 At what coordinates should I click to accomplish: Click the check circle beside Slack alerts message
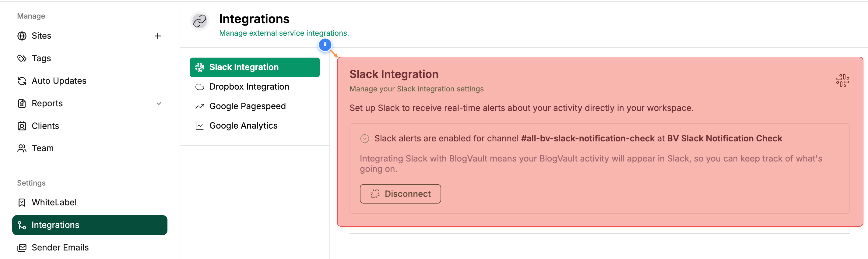coord(365,139)
